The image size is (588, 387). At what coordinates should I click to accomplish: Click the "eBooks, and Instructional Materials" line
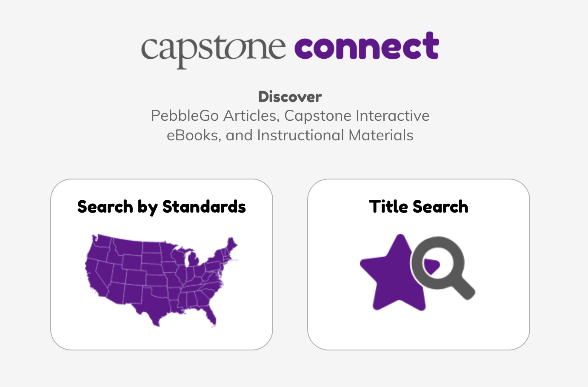point(290,135)
